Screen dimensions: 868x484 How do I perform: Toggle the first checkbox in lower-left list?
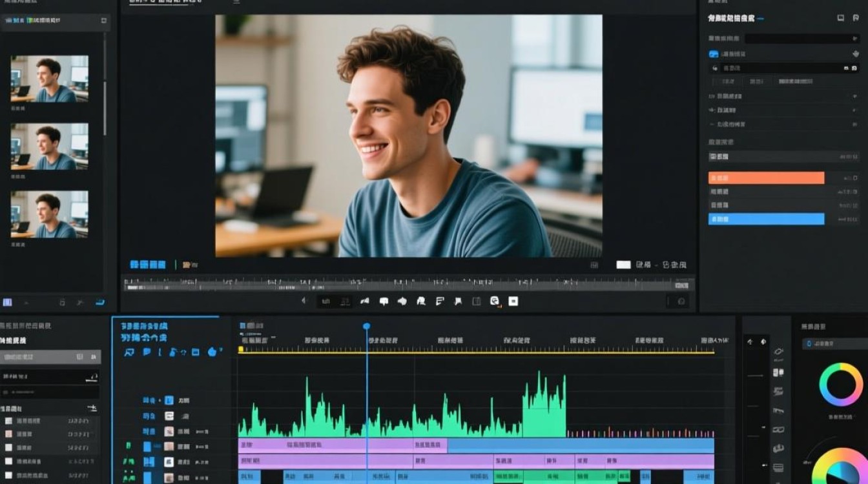(8, 421)
